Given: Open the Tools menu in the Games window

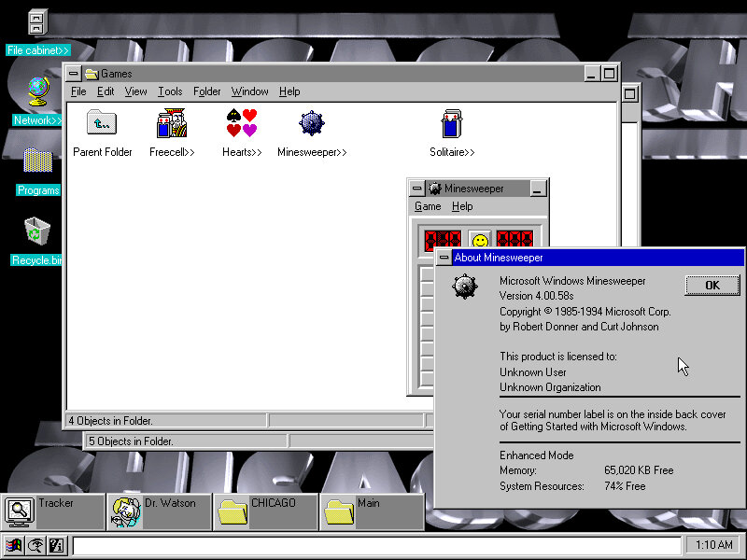Looking at the screenshot, I should (170, 91).
